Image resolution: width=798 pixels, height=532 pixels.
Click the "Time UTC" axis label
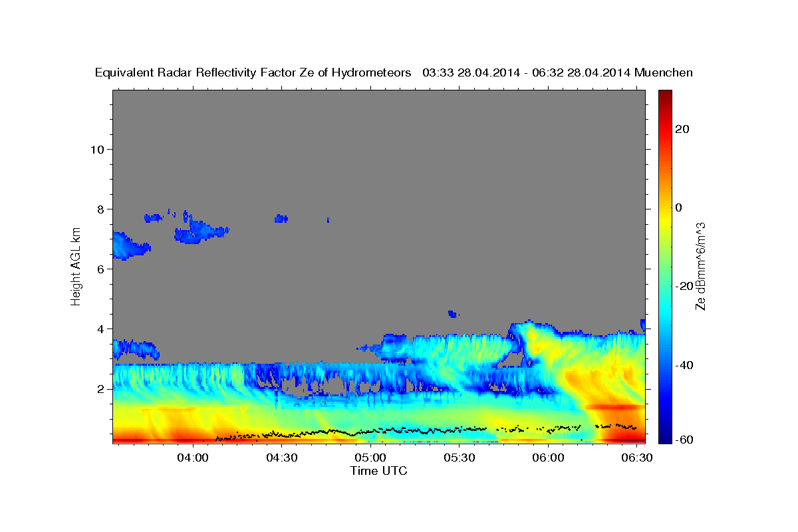[x=378, y=471]
